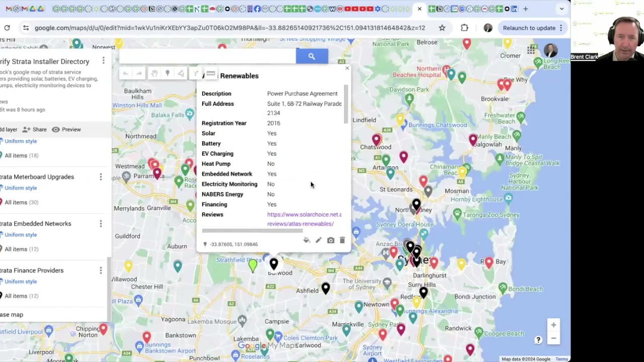The image size is (644, 362).
Task: Close the Renewables info window
Action: [347, 68]
